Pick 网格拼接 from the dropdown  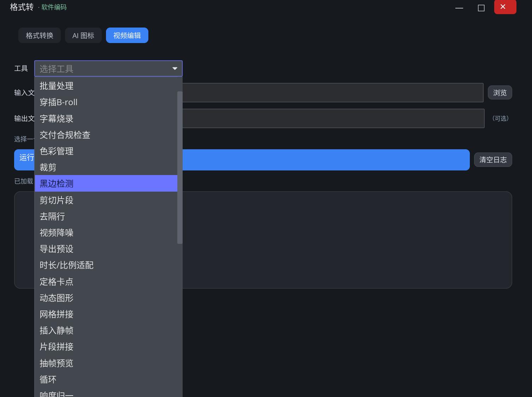pos(106,314)
